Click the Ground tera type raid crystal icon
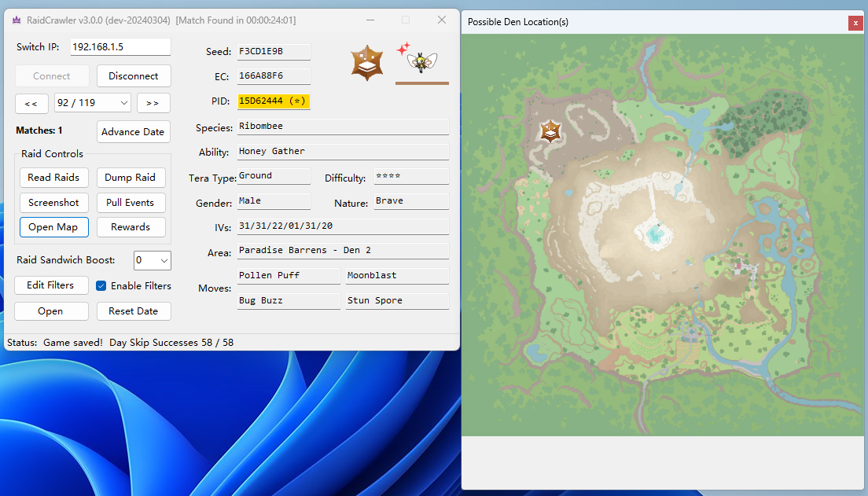The image size is (868, 496). 366,62
